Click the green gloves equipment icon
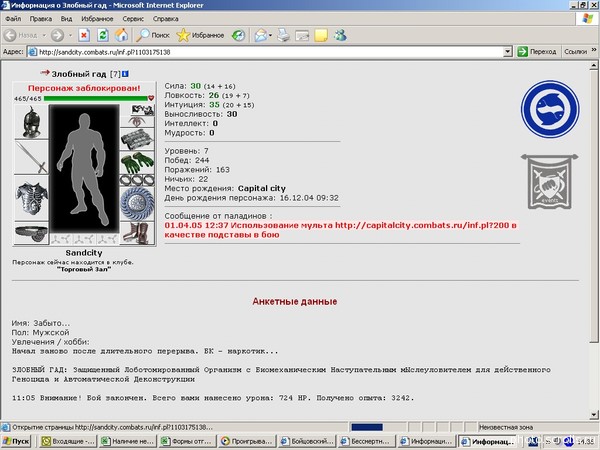 pos(137,162)
